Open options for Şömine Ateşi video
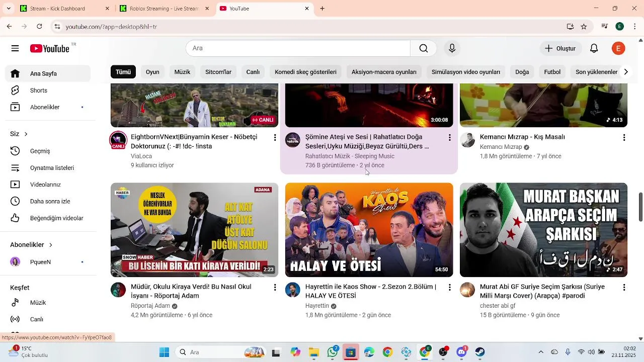Viewport: 644px width, 362px height. click(x=449, y=137)
